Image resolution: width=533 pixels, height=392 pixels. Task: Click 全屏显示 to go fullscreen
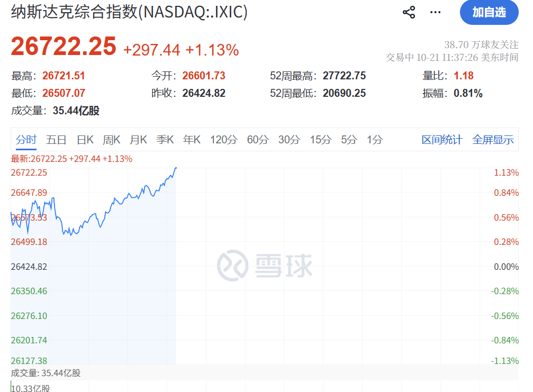coord(493,140)
